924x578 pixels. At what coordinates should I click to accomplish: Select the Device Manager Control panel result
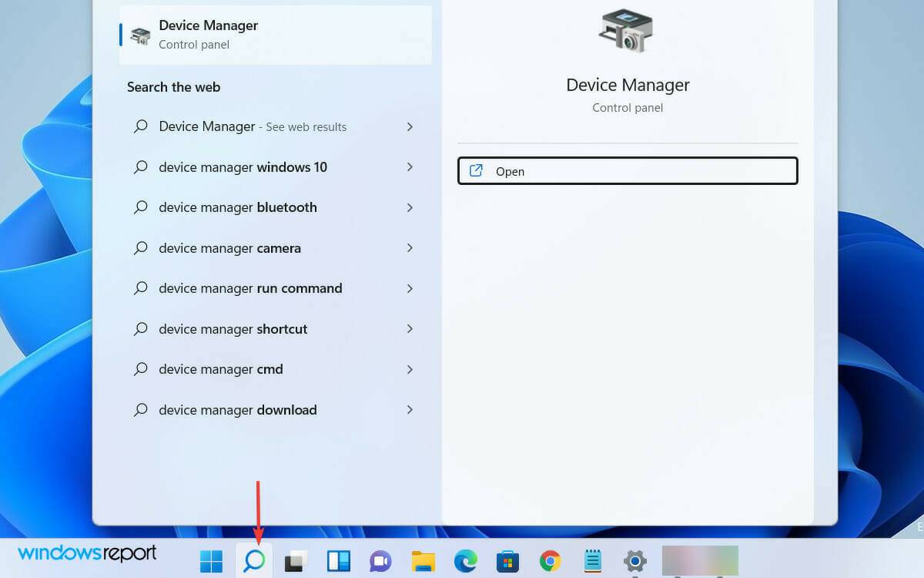pos(275,35)
